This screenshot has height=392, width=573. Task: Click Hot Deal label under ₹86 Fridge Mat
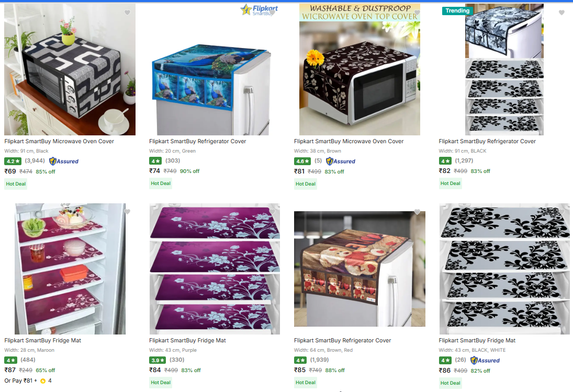click(x=450, y=383)
